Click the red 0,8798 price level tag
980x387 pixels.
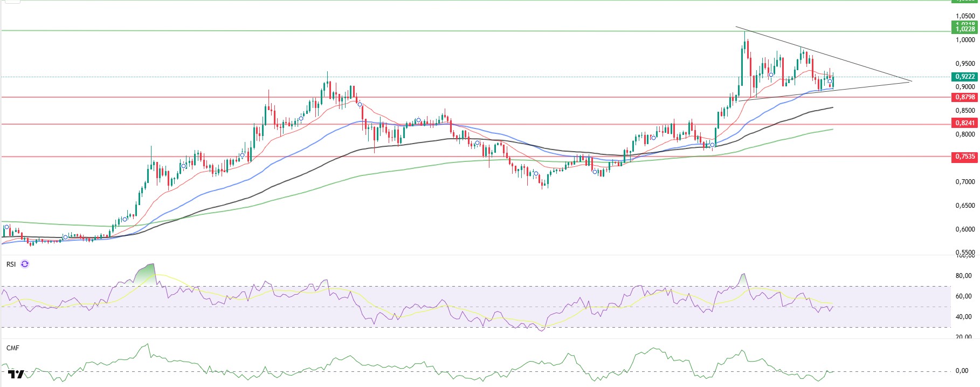(965, 97)
